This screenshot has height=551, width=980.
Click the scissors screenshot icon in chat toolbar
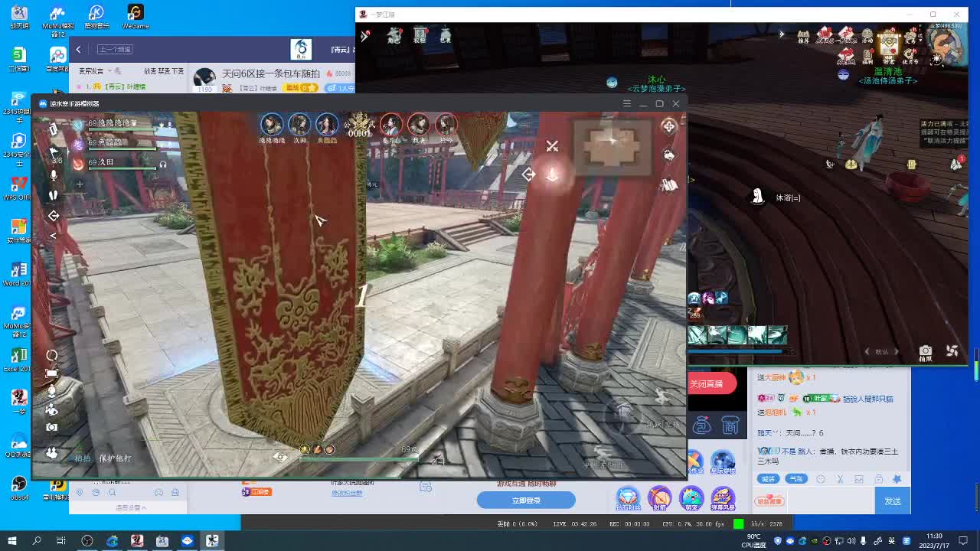point(840,479)
